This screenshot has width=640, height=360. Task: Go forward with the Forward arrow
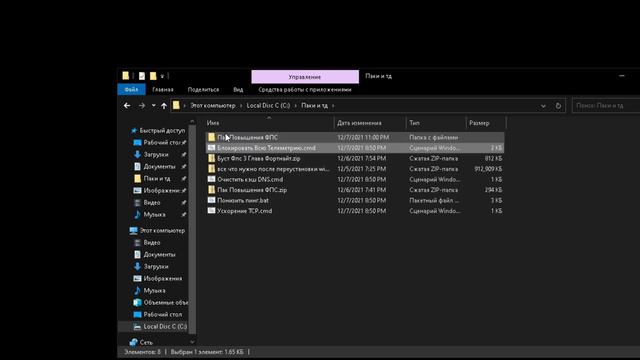[142, 106]
